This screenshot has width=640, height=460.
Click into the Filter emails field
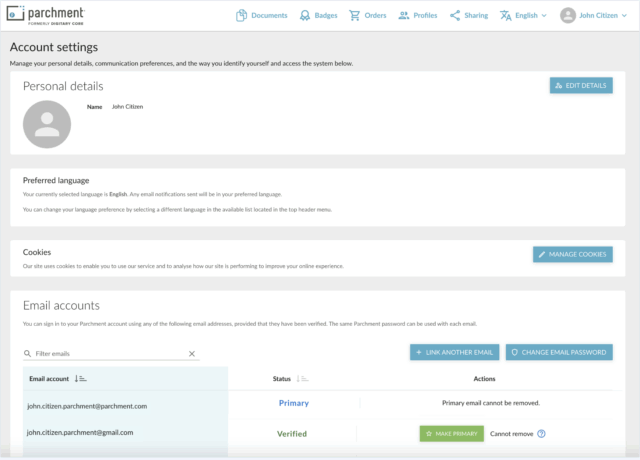coord(108,354)
